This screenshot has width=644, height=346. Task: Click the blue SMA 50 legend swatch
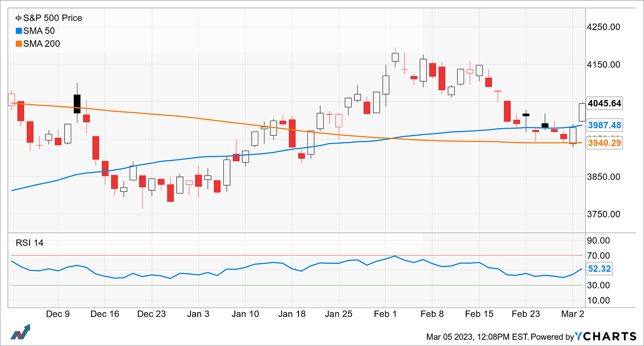[x=19, y=31]
